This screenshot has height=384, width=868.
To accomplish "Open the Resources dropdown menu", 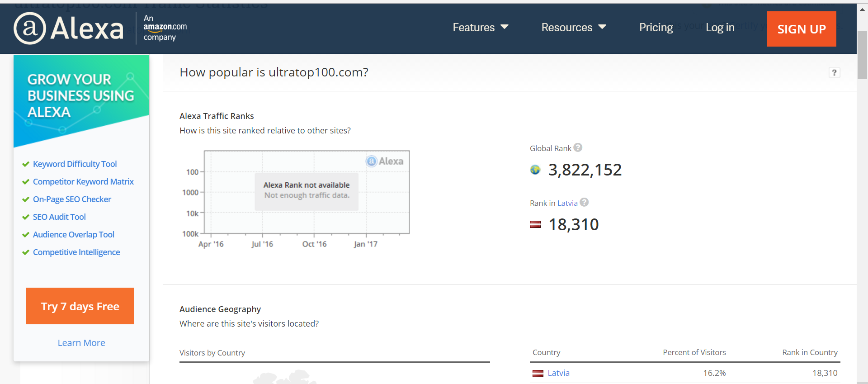I will pos(574,28).
